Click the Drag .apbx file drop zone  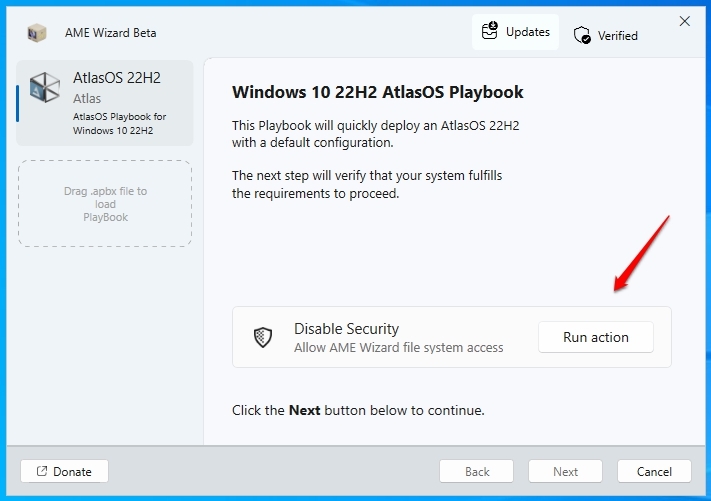(x=105, y=203)
